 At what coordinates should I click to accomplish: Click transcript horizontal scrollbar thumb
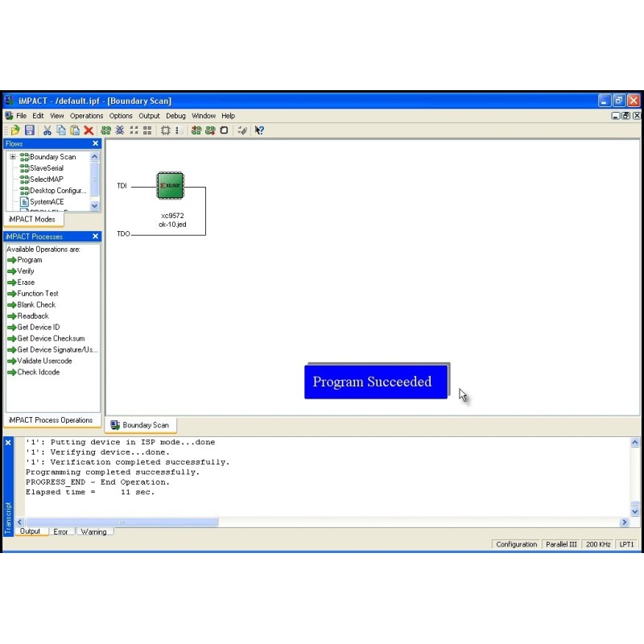coord(122,522)
